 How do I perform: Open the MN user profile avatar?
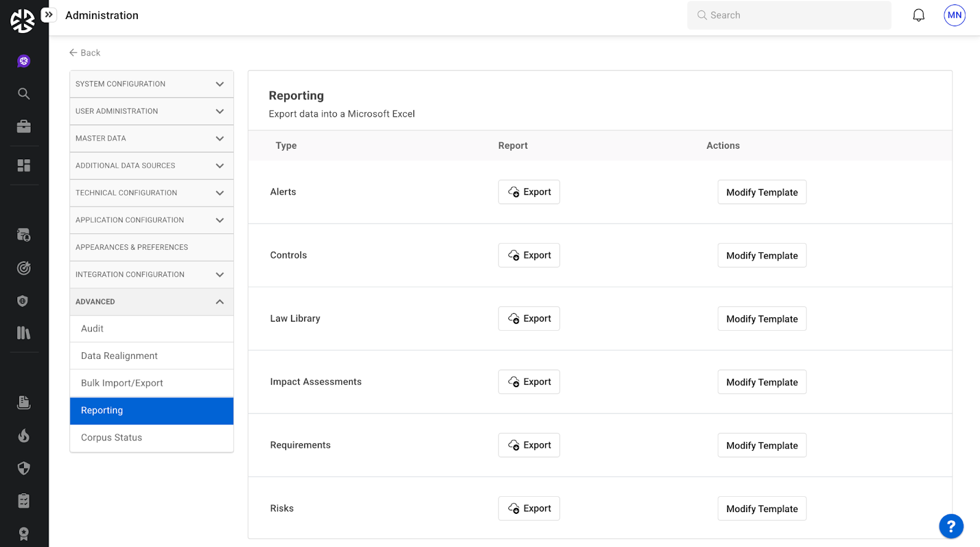point(954,15)
